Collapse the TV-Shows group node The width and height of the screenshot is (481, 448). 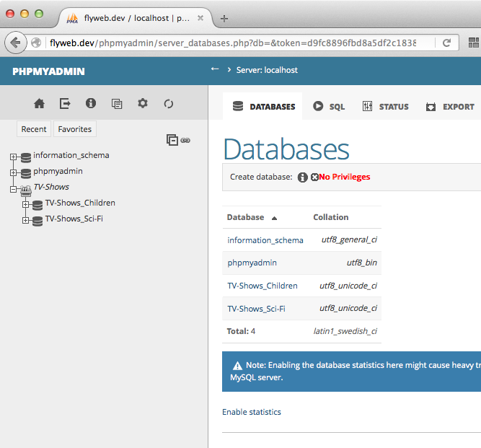[14, 188]
